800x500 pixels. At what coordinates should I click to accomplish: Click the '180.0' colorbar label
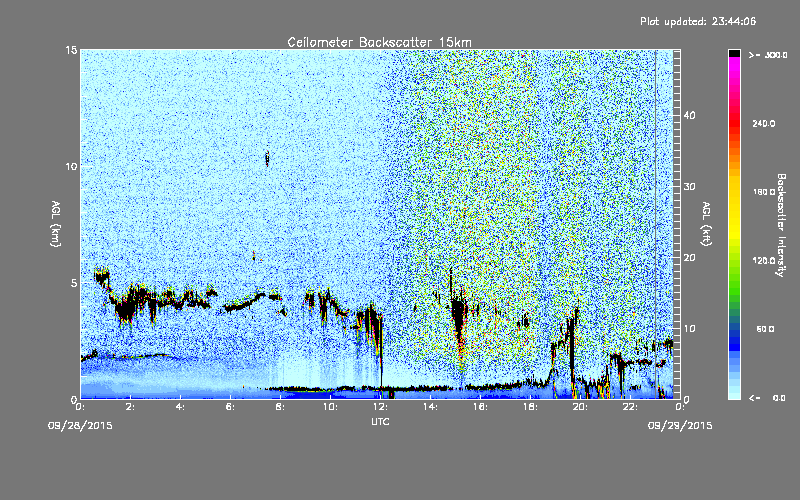click(x=764, y=192)
